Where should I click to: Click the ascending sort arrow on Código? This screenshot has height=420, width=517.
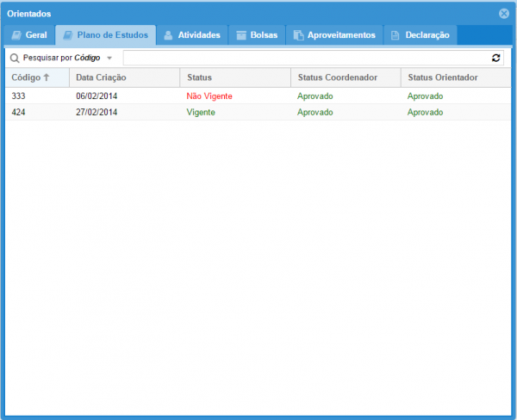point(47,77)
